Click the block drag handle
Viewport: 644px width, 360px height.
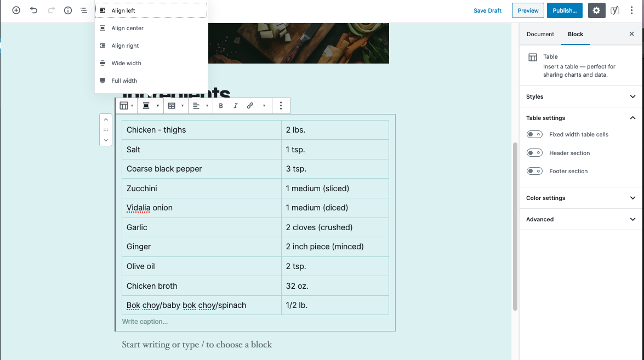(106, 130)
